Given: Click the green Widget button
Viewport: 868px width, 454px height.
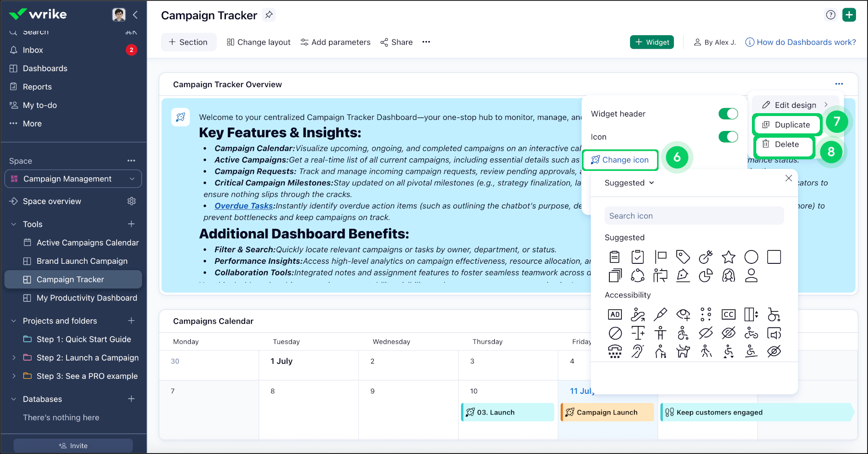Looking at the screenshot, I should [x=652, y=42].
